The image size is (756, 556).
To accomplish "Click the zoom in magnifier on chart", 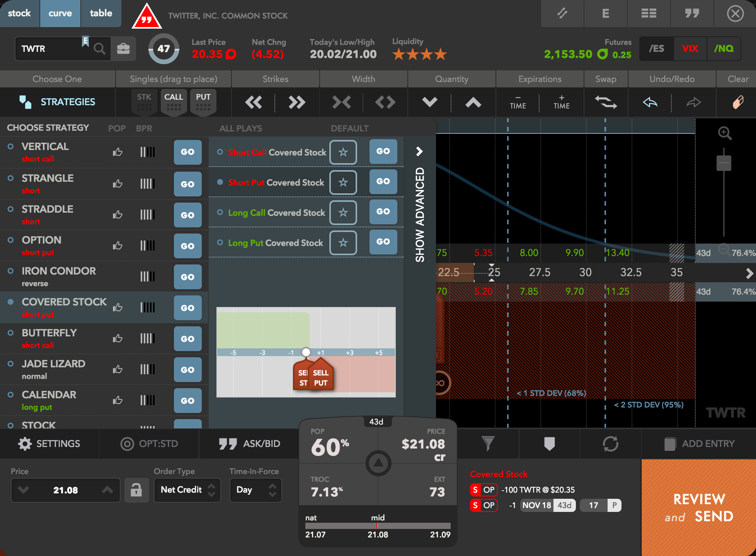I will 725,133.
